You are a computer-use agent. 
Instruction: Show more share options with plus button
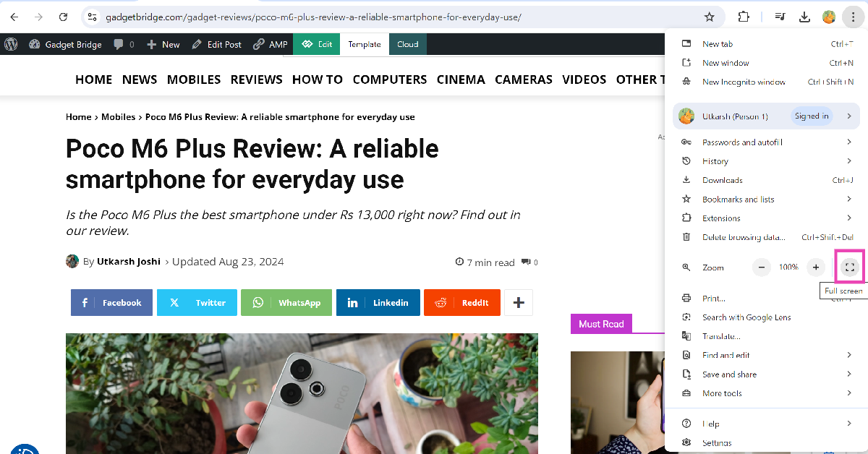pyautogui.click(x=519, y=303)
